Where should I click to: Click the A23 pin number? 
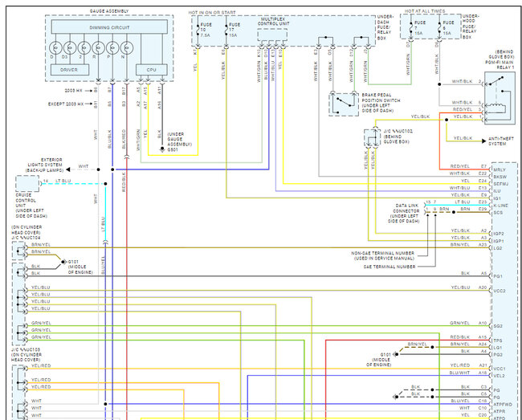[x=483, y=245]
